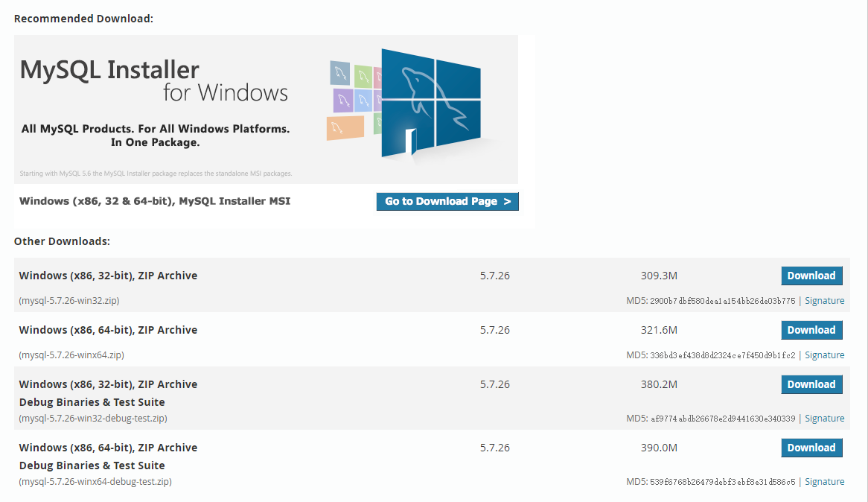868x502 pixels.
Task: Click the 'All MySQL Products' banner tagline
Action: click(x=156, y=136)
